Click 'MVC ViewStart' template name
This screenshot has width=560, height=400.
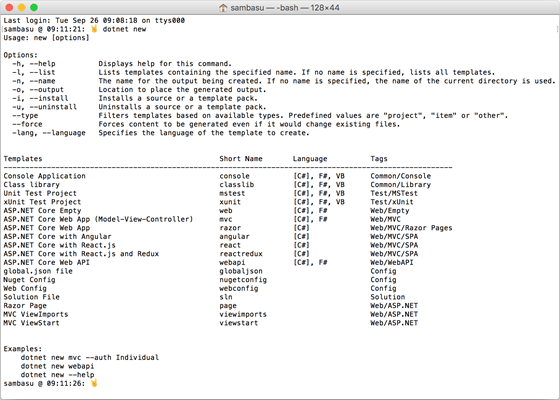pyautogui.click(x=31, y=323)
